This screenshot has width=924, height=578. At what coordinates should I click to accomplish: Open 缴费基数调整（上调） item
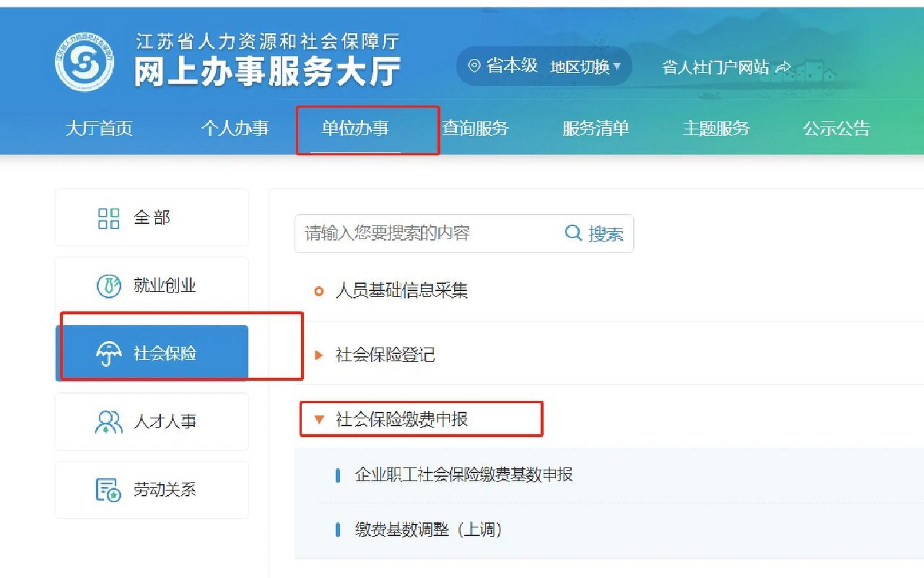429,529
